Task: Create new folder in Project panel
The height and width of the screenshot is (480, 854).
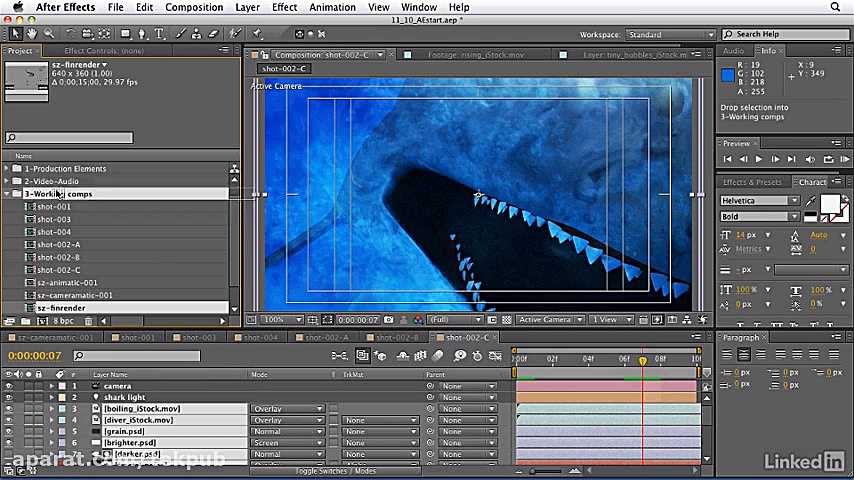Action: 25,321
